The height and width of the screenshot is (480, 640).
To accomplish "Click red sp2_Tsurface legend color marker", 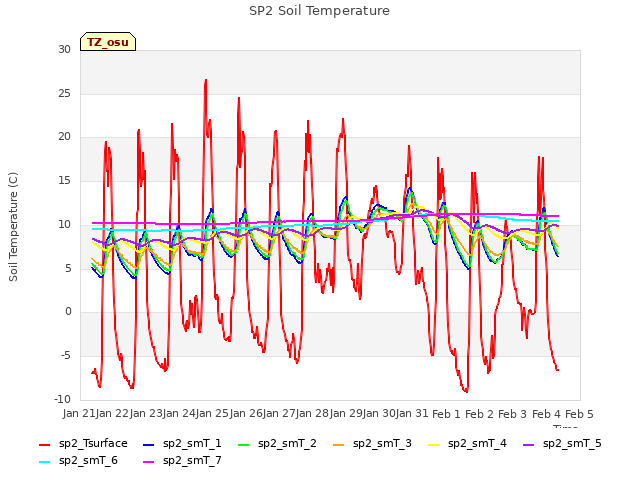I will 44,444.
